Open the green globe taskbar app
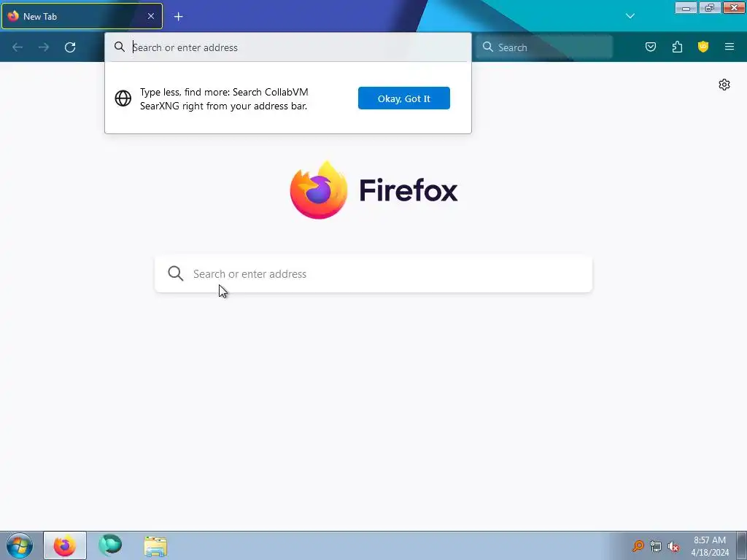The width and height of the screenshot is (747, 560). point(110,545)
